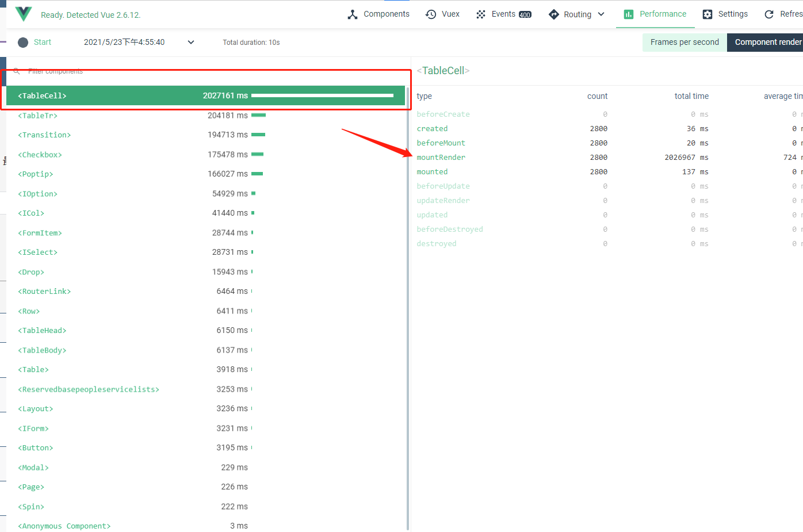
Task: Click the Routing diamond icon
Action: tap(554, 14)
